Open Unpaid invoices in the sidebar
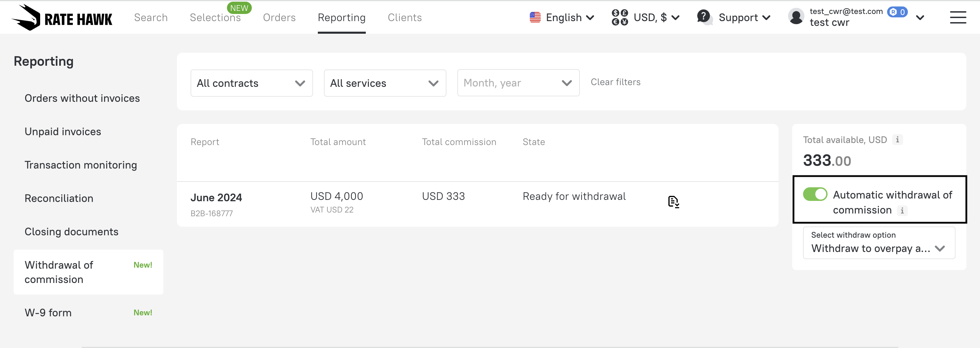The height and width of the screenshot is (348, 980). click(x=63, y=132)
